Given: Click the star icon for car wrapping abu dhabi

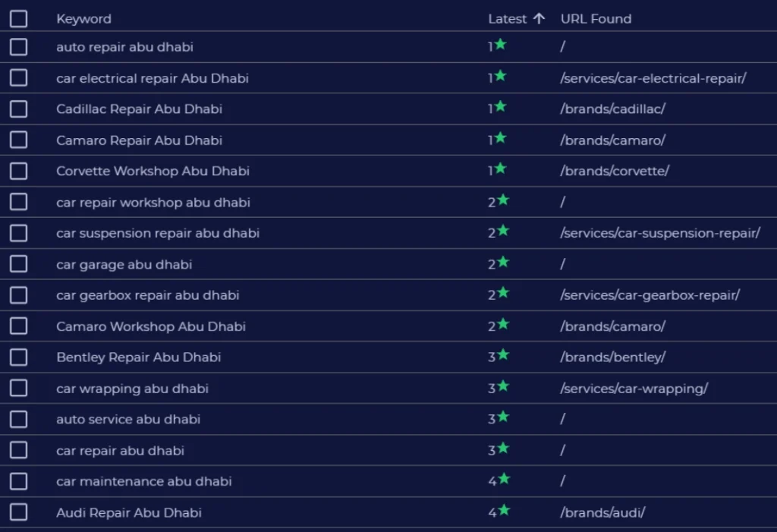Looking at the screenshot, I should pyautogui.click(x=503, y=386).
